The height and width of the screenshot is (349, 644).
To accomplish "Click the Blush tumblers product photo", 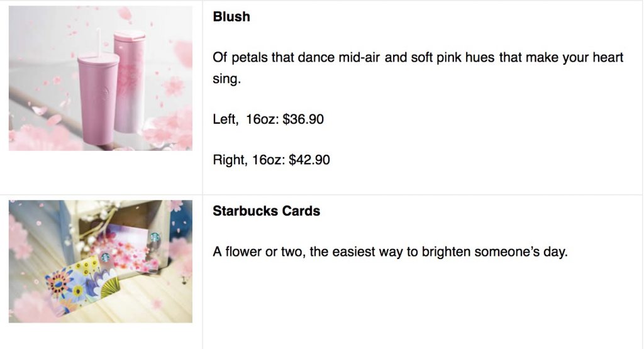I will [101, 78].
